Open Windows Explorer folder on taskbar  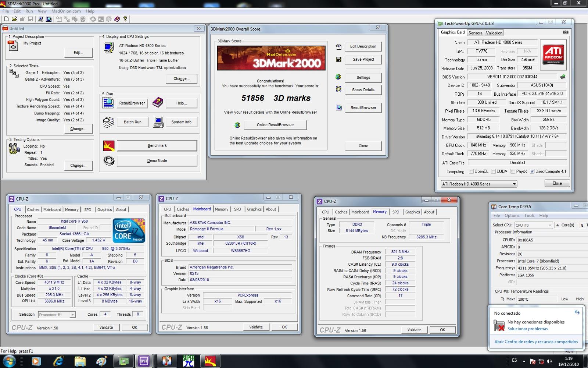[80, 361]
